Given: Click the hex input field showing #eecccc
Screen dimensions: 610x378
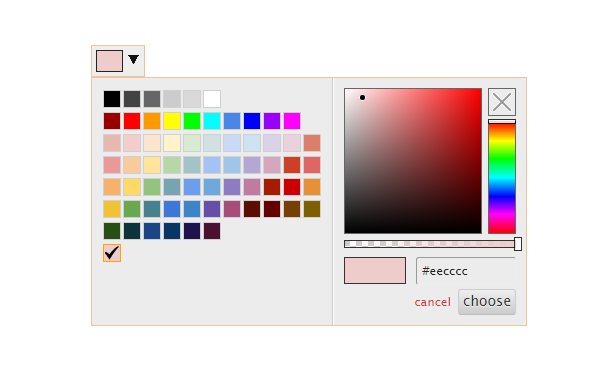Looking at the screenshot, I should click(x=466, y=271).
